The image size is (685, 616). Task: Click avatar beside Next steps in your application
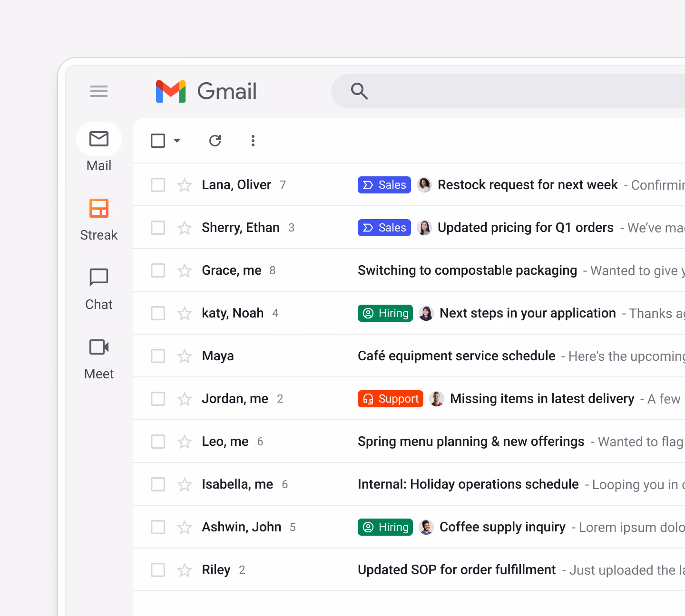(x=426, y=313)
